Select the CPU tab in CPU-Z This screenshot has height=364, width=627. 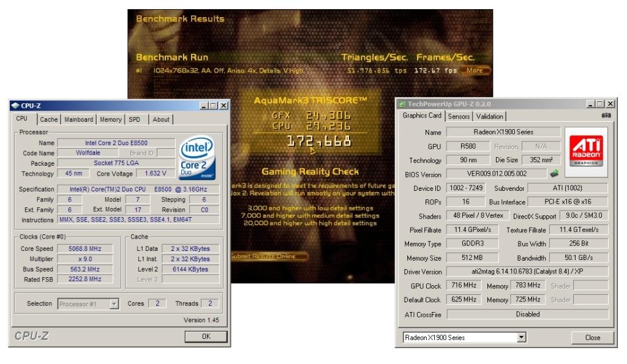coord(23,119)
